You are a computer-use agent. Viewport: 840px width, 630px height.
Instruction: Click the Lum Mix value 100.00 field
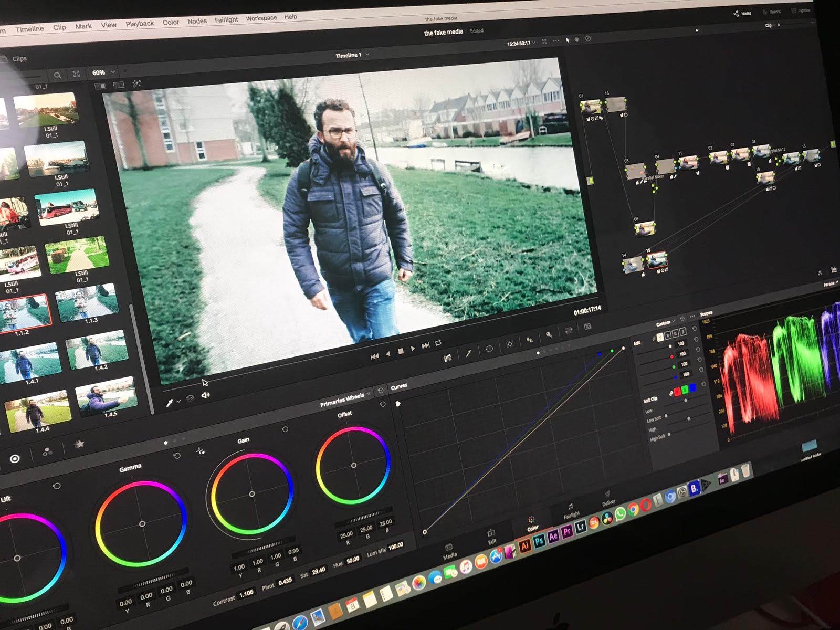tap(395, 546)
